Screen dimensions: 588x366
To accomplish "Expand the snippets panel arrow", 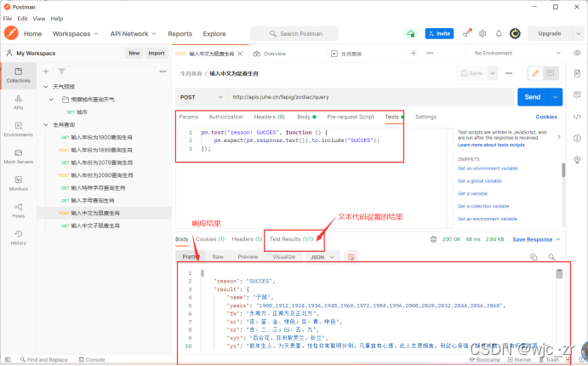I will pyautogui.click(x=559, y=136).
